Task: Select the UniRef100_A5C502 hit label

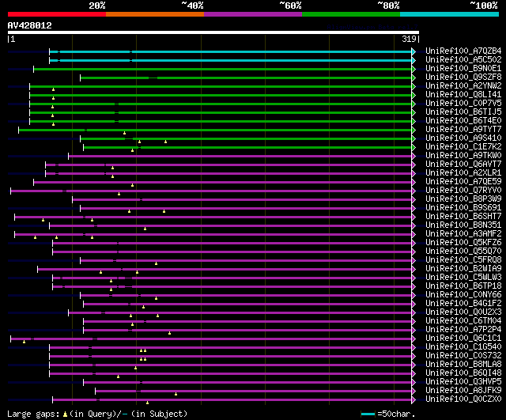Action: pyautogui.click(x=463, y=60)
